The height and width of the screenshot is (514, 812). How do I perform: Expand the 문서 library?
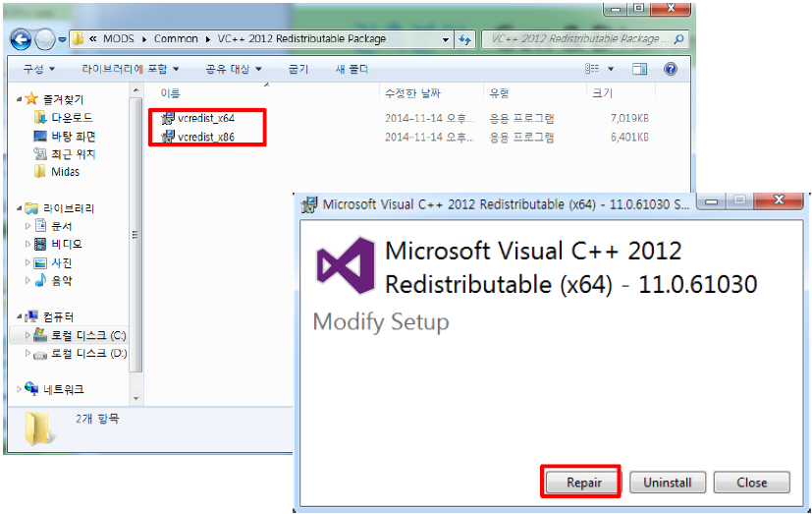pyautogui.click(x=27, y=226)
